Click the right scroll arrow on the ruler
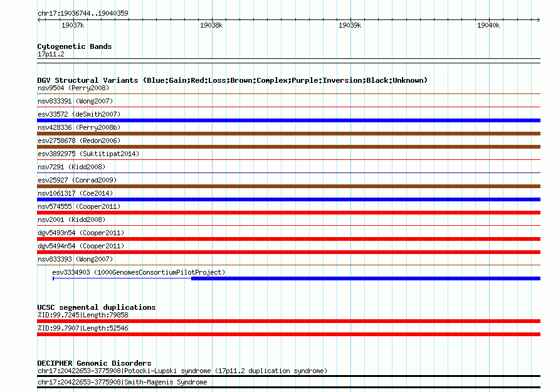Screen dimensions: 558x392 point(538,20)
